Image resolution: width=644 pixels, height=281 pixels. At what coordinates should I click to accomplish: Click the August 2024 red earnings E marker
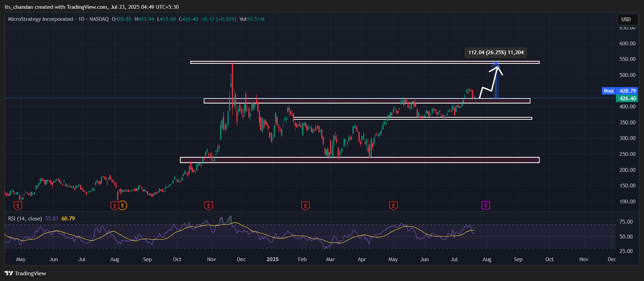tap(114, 206)
